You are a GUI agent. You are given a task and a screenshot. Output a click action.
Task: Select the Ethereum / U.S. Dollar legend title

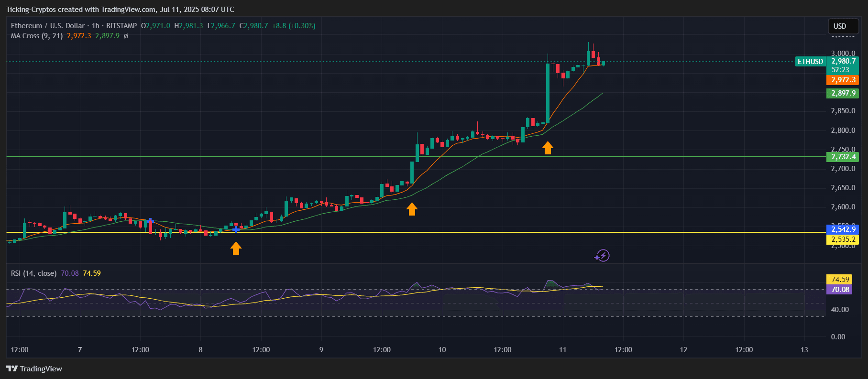[x=74, y=26]
